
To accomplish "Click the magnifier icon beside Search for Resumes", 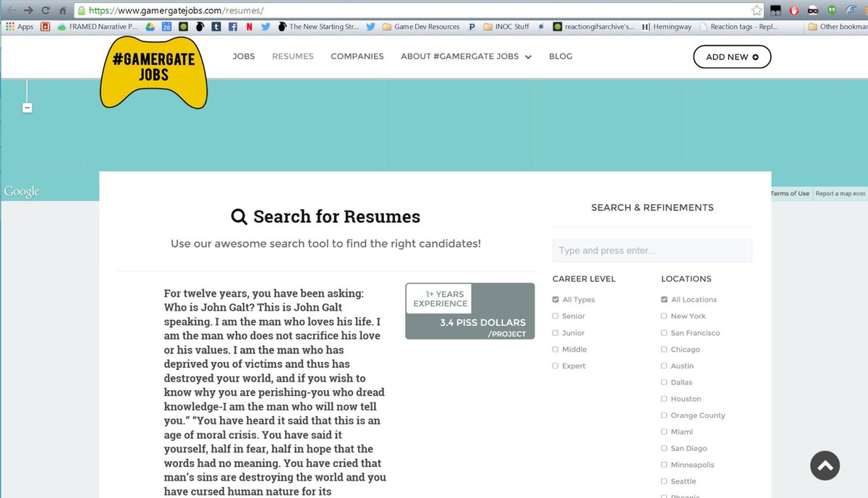I will click(x=239, y=216).
